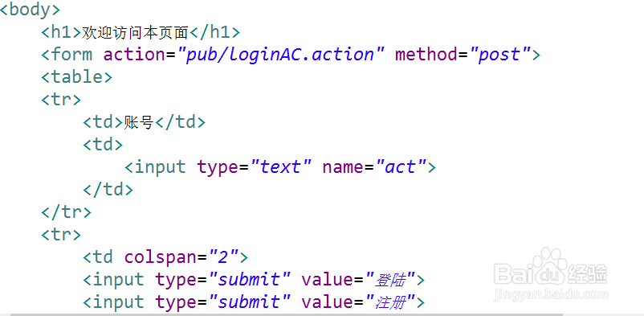Click the value "注册" in submit input
This screenshot has width=644, height=316.
tap(389, 302)
